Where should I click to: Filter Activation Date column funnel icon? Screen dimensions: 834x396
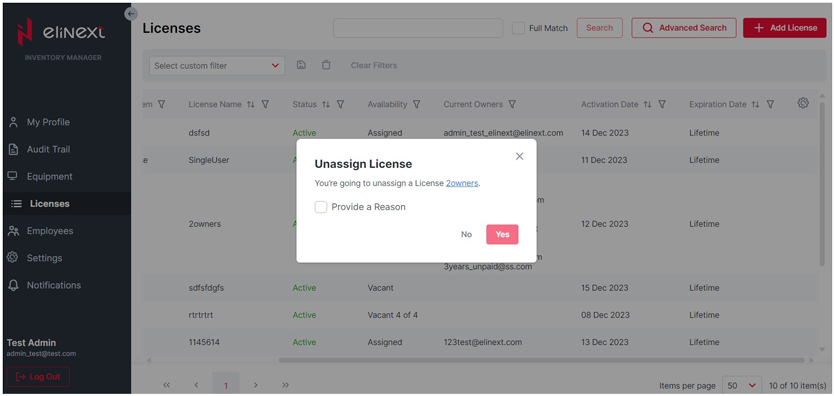pos(662,105)
